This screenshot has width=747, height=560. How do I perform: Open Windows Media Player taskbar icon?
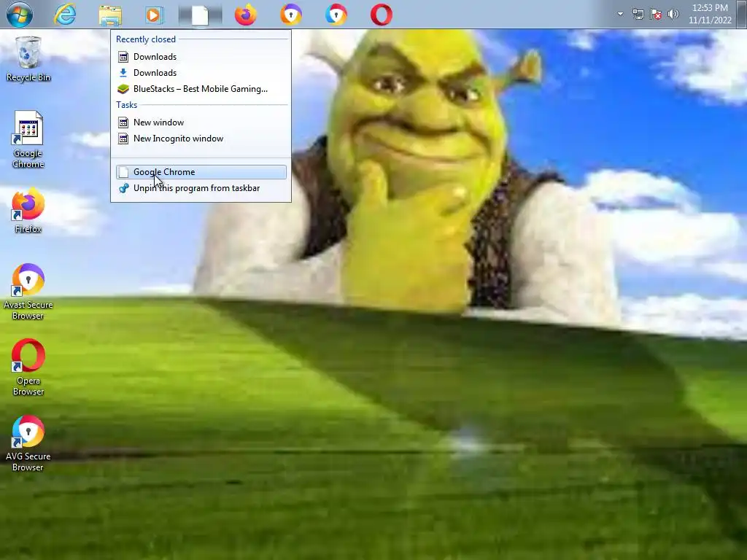tap(155, 15)
